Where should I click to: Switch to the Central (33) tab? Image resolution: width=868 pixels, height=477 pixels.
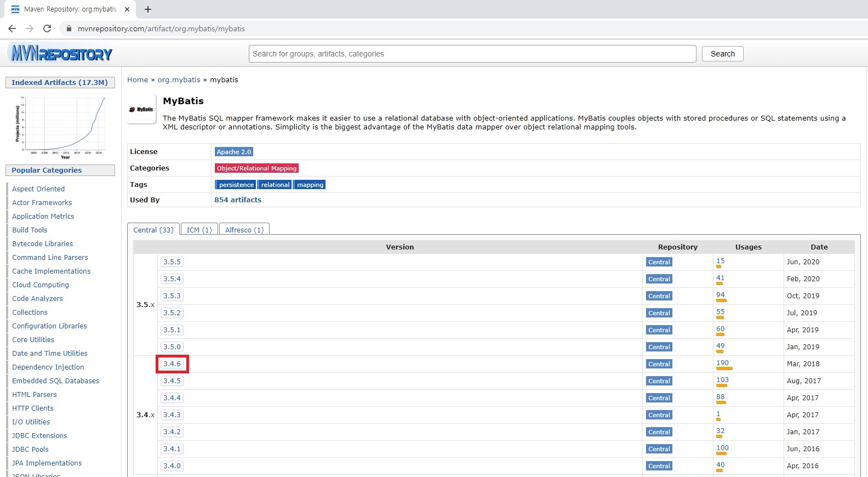tap(153, 230)
